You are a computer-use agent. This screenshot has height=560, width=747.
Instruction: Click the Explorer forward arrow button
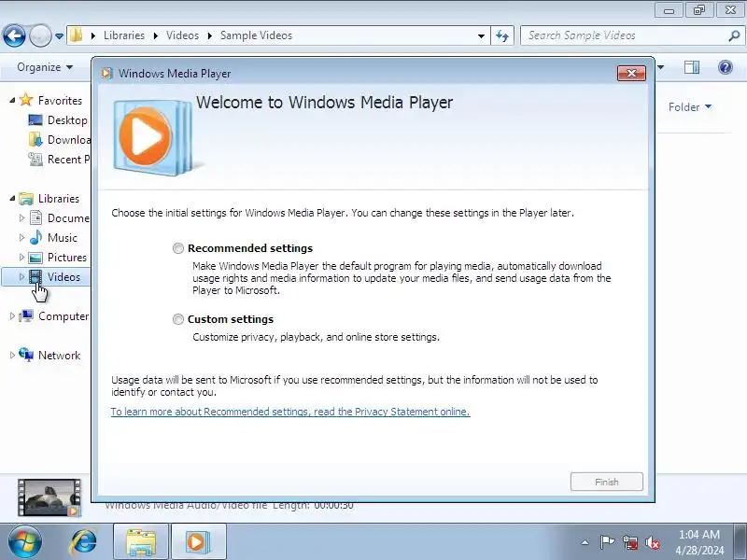(40, 35)
